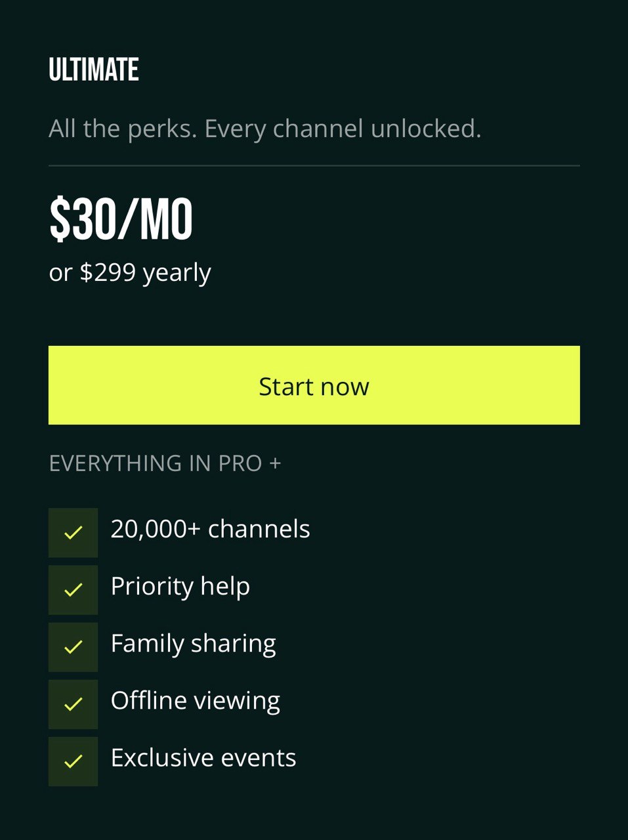Click the checkmark icon beside Exclusive events
628x840 pixels.
pyautogui.click(x=73, y=761)
